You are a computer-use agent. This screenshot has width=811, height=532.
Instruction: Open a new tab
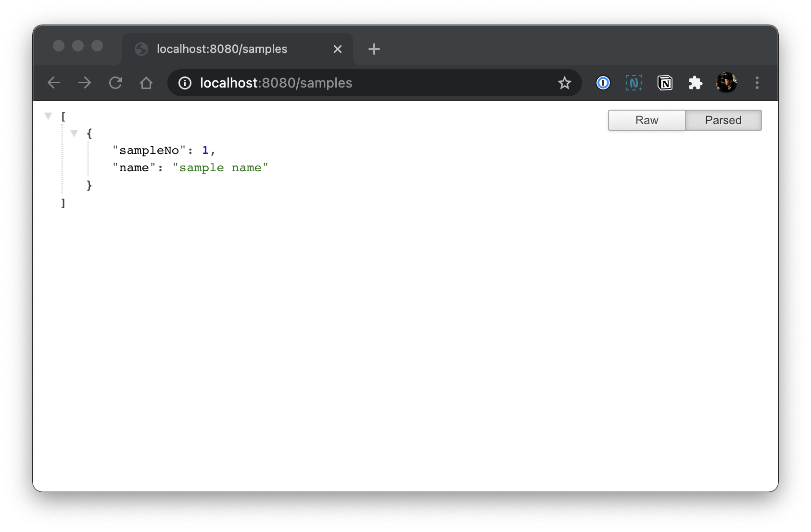[374, 49]
